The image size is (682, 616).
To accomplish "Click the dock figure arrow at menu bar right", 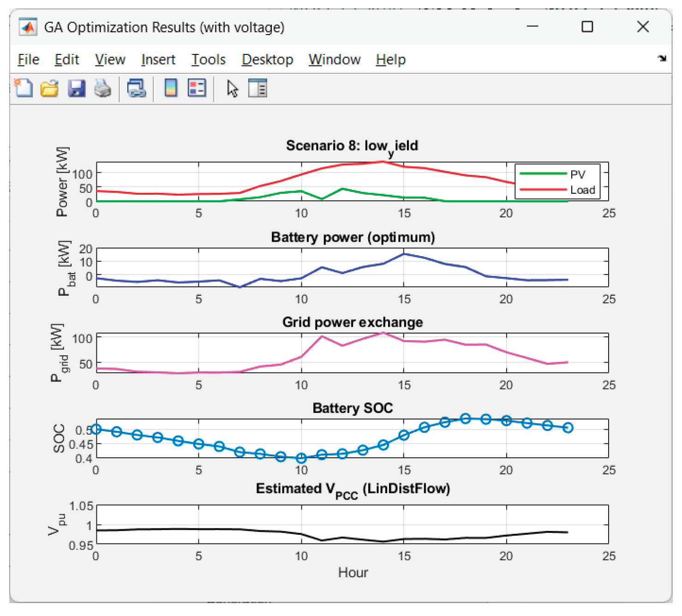I will click(x=662, y=58).
